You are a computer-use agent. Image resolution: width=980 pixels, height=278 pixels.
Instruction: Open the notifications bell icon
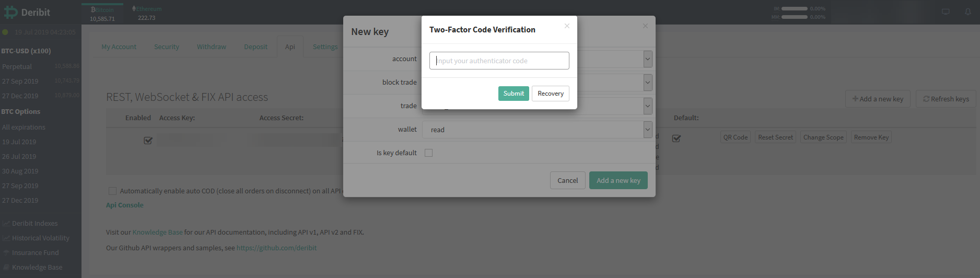(x=968, y=11)
